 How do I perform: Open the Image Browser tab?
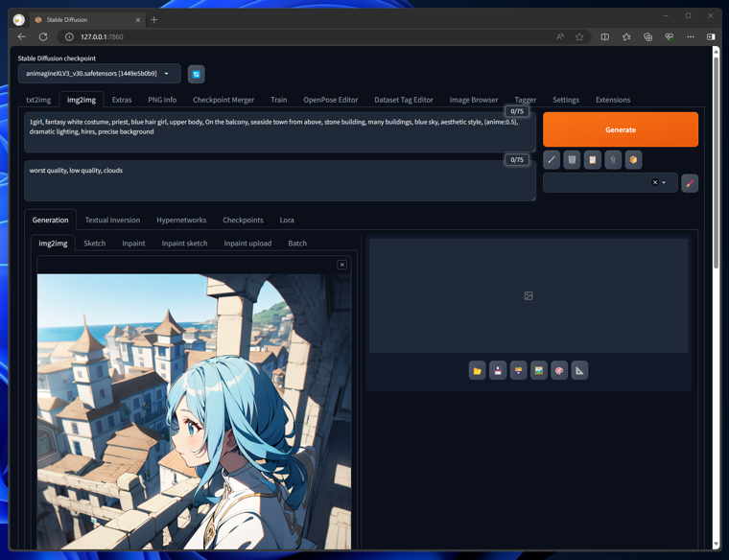click(x=473, y=100)
